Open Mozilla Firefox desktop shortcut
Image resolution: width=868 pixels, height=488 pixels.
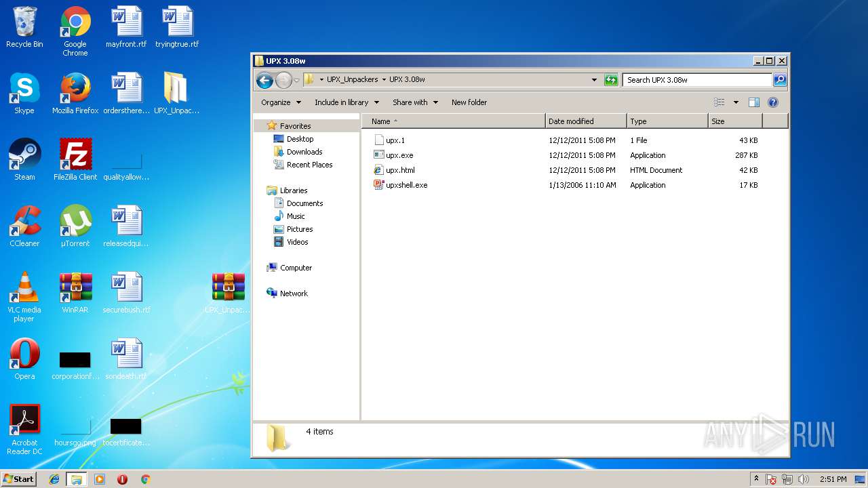75,94
